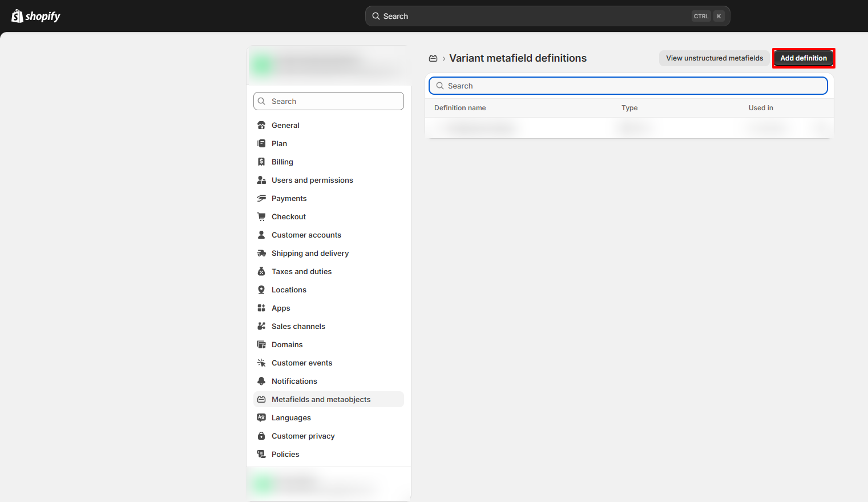Click the Metafields and metaobjects sidebar icon
This screenshot has width=868, height=502.
pos(261,399)
